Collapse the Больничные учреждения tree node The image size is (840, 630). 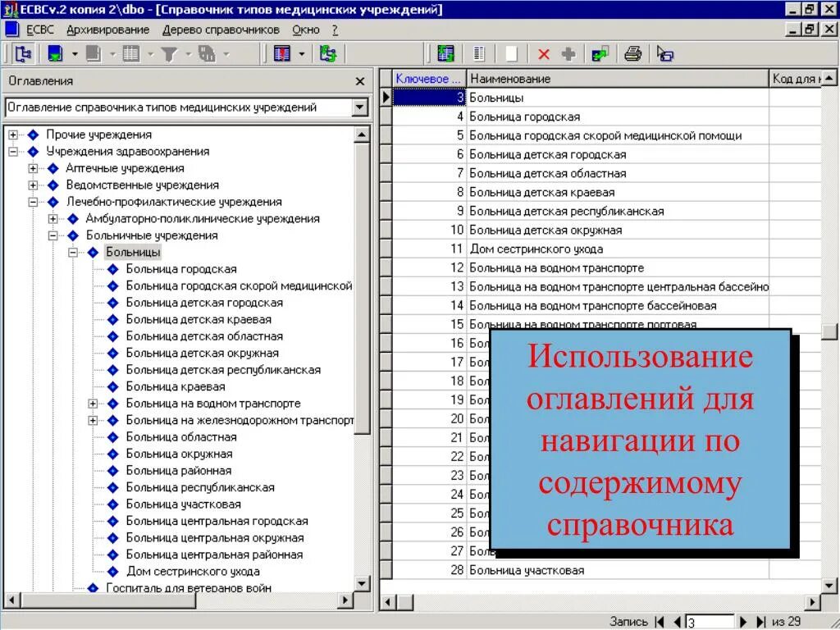tap(53, 235)
